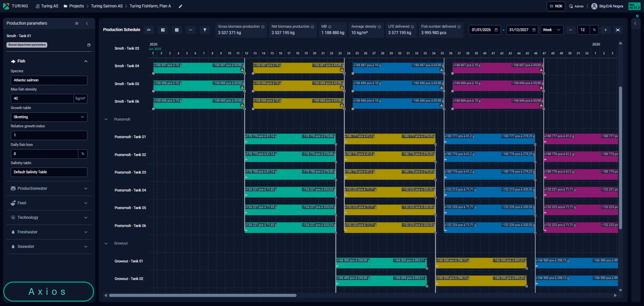Expand the Technology section

pyautogui.click(x=49, y=217)
